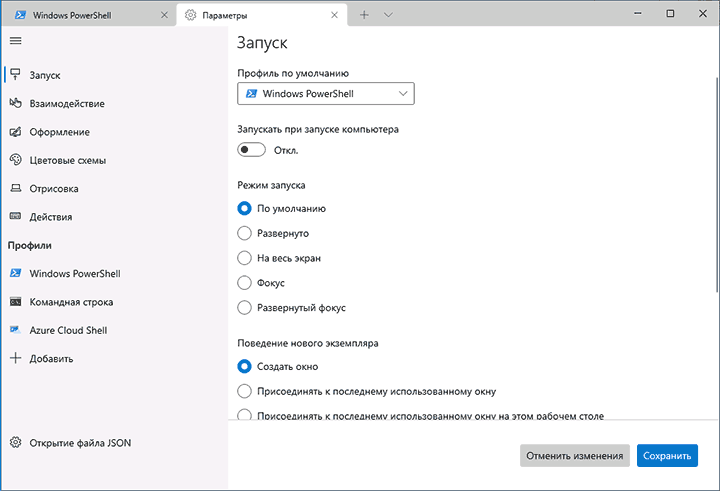
Task: Close the Параметры tab
Action: 334,15
